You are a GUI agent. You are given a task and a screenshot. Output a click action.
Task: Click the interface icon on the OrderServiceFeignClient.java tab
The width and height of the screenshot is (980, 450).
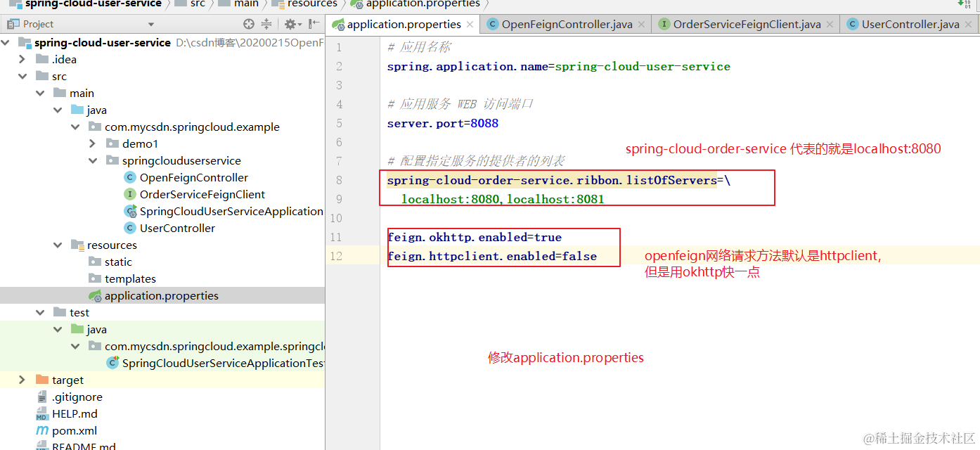pyautogui.click(x=664, y=25)
